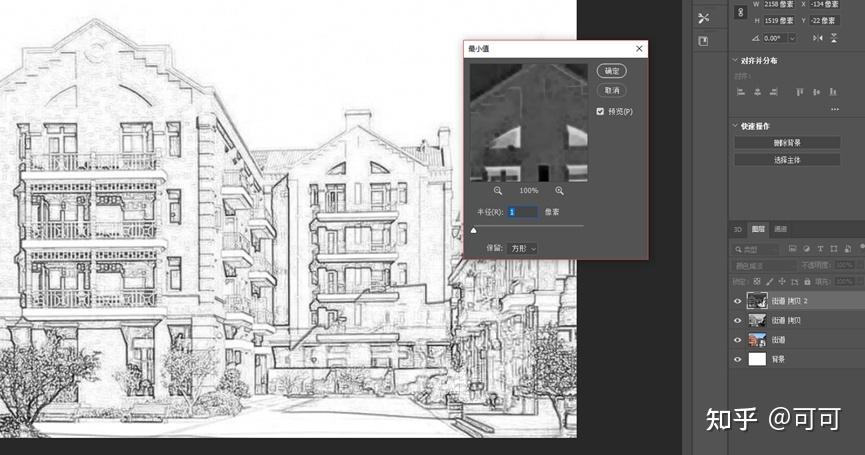
Task: Click the radius slider handle
Action: pyautogui.click(x=473, y=231)
